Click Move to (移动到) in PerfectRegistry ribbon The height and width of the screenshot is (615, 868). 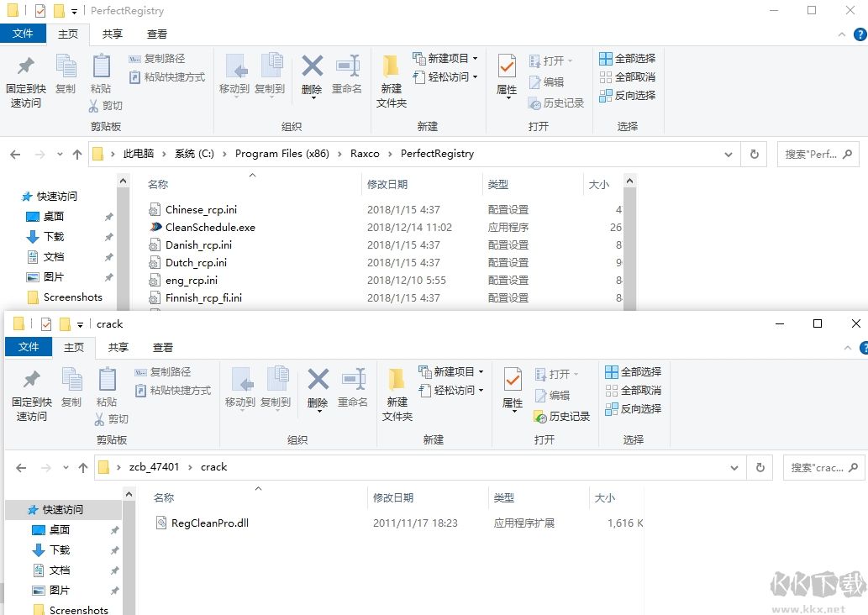tap(234, 75)
